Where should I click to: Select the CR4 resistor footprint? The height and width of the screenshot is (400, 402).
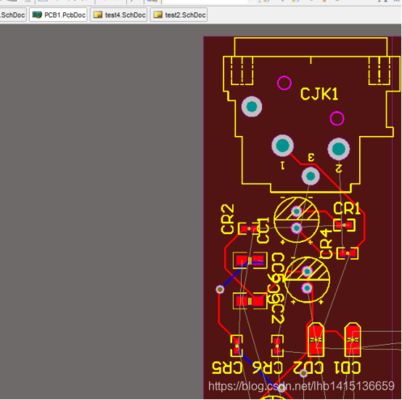347,254
